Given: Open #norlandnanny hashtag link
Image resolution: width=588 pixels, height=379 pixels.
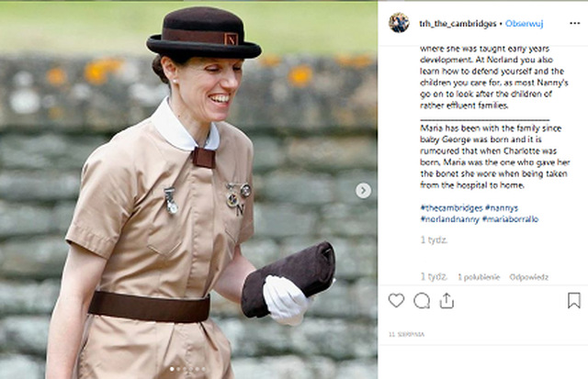Looking at the screenshot, I should [449, 219].
